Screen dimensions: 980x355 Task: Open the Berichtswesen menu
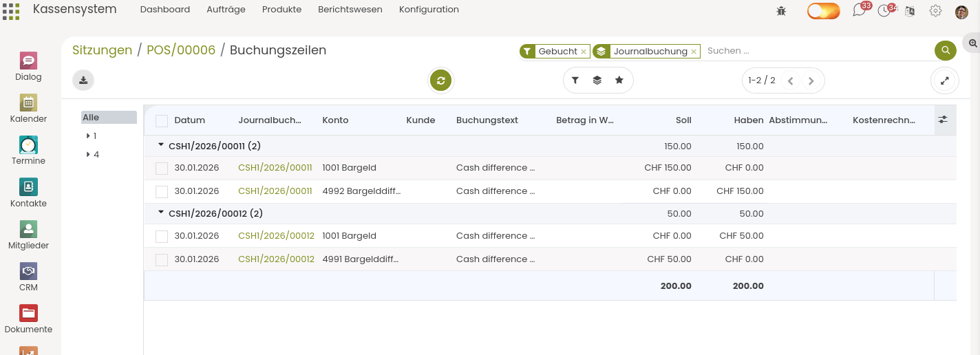(x=350, y=10)
